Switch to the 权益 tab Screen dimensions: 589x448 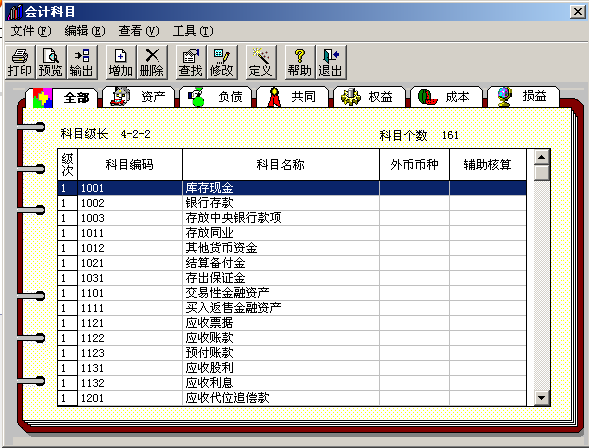[x=370, y=97]
